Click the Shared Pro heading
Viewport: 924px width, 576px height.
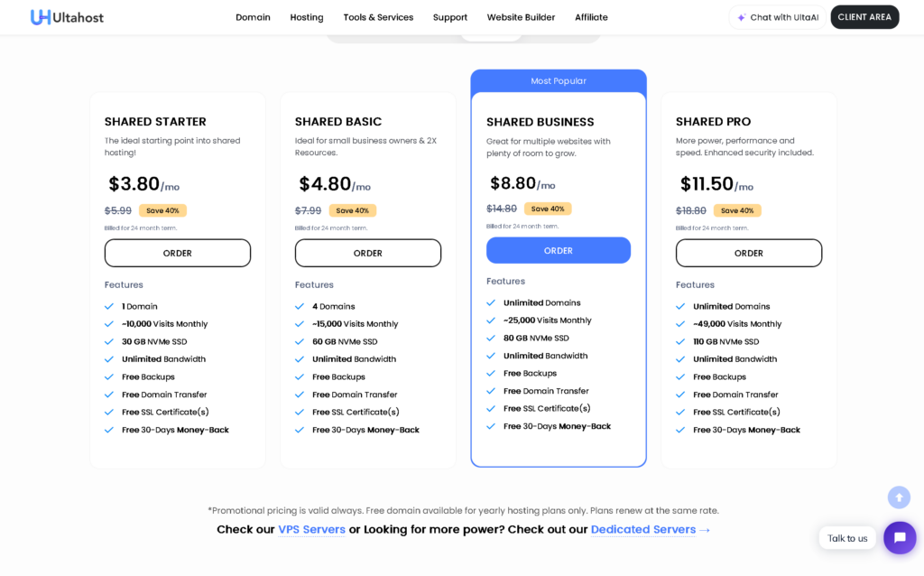(x=713, y=122)
